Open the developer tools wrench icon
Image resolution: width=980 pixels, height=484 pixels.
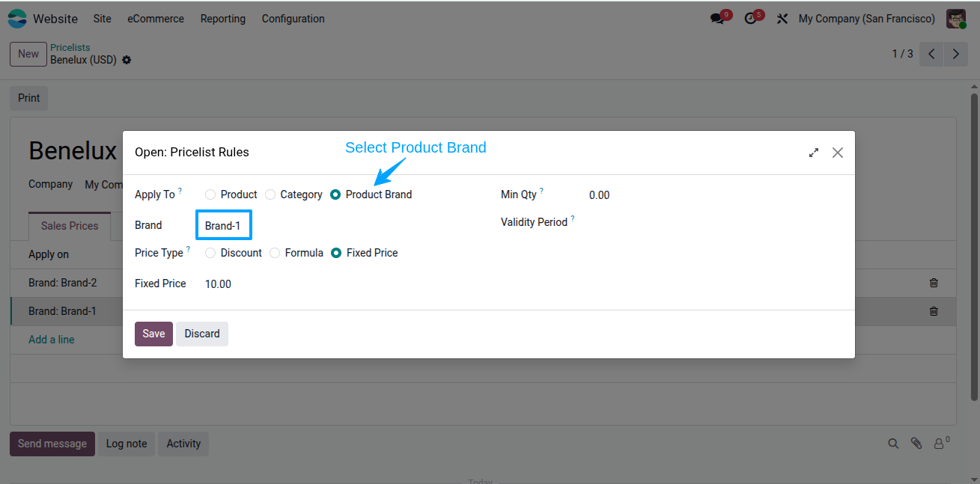(x=782, y=19)
